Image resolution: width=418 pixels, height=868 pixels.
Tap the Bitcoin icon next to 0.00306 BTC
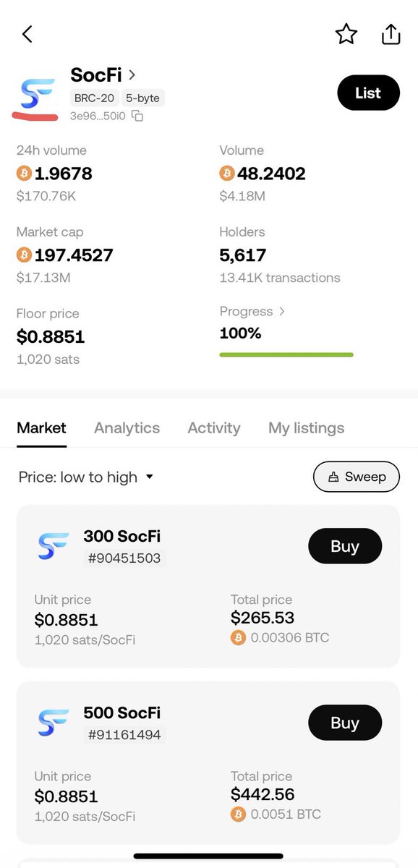[238, 637]
